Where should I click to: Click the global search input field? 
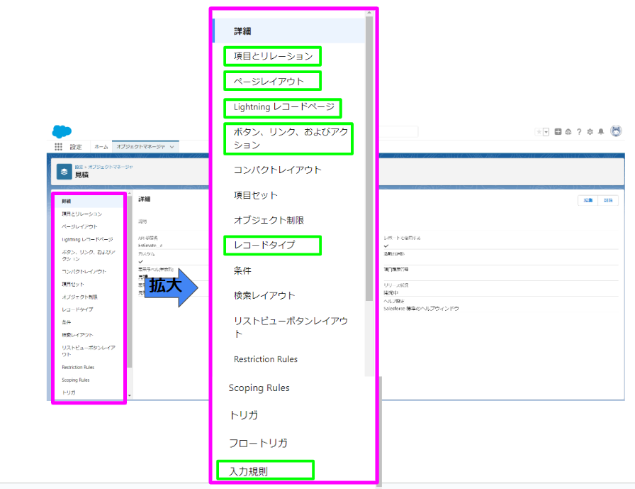click(400, 132)
